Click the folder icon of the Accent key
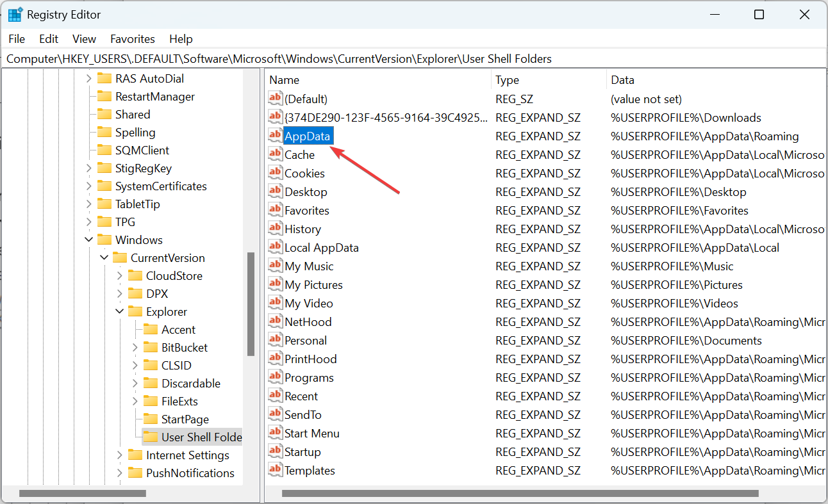 point(150,330)
